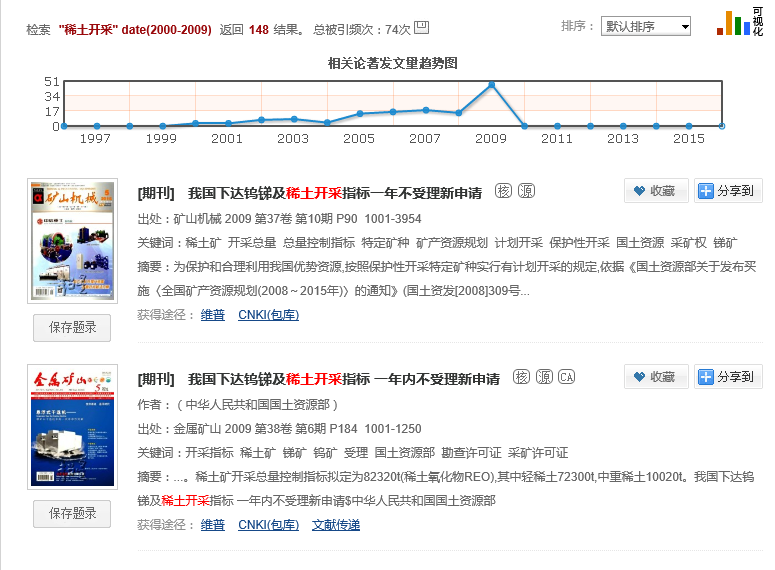The height and width of the screenshot is (570, 775).
Task: Share the second article via 分享到
Action: [x=729, y=377]
